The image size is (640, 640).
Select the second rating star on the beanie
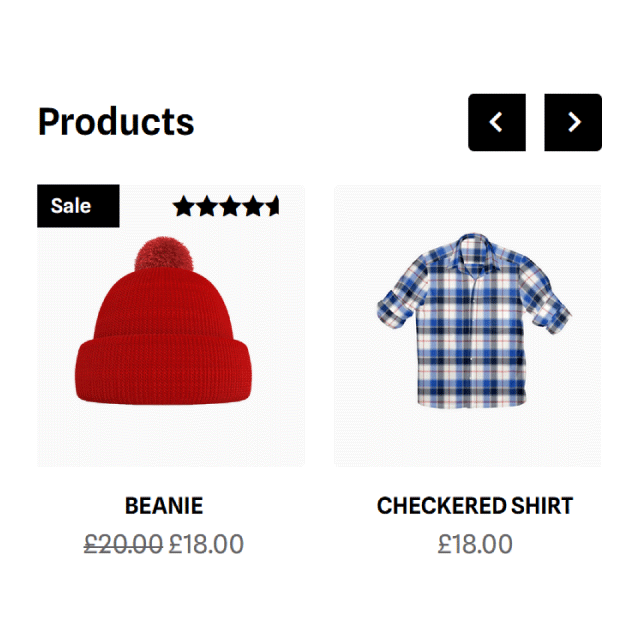pos(207,207)
